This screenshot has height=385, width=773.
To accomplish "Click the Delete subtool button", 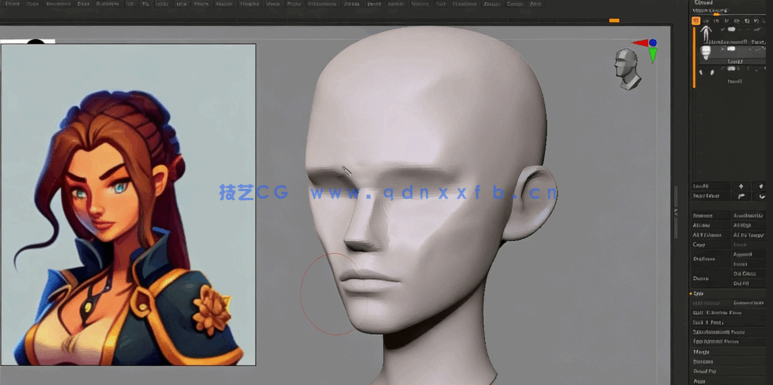I will [x=710, y=279].
